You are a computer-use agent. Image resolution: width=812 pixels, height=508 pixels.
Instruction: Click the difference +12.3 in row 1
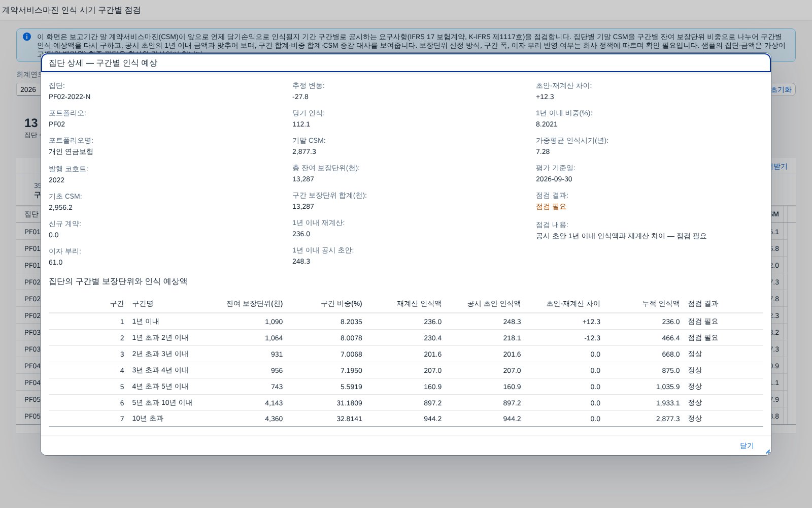pyautogui.click(x=591, y=322)
